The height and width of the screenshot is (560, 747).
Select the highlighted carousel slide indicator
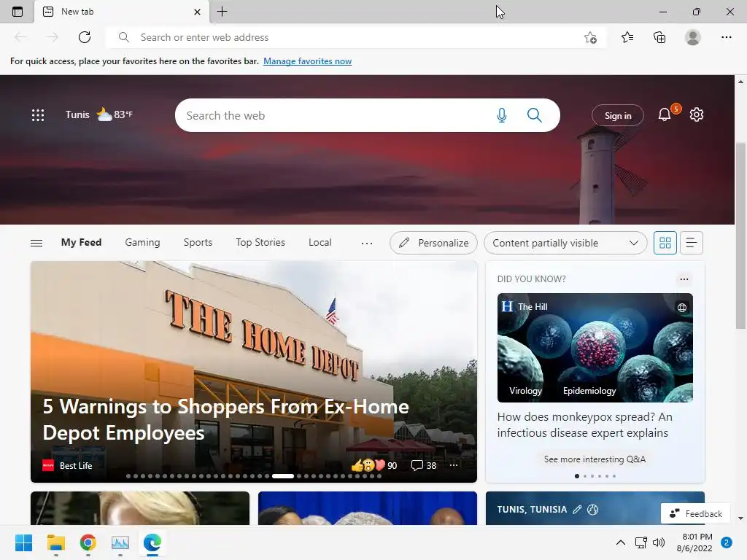point(283,476)
